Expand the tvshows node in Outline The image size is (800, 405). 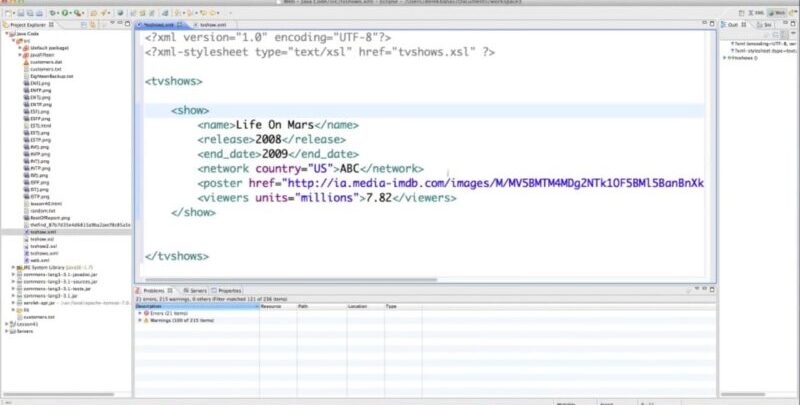click(x=725, y=58)
